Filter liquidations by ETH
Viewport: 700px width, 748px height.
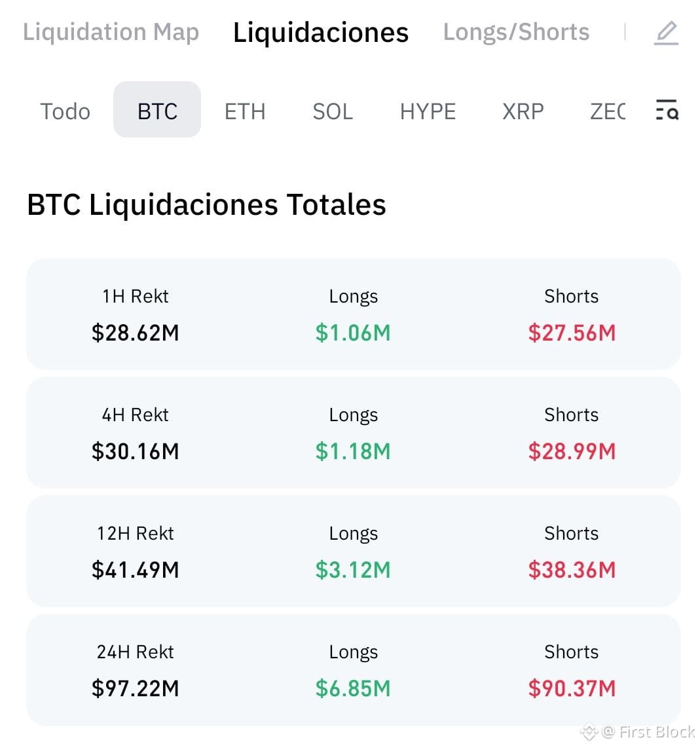[x=245, y=111]
